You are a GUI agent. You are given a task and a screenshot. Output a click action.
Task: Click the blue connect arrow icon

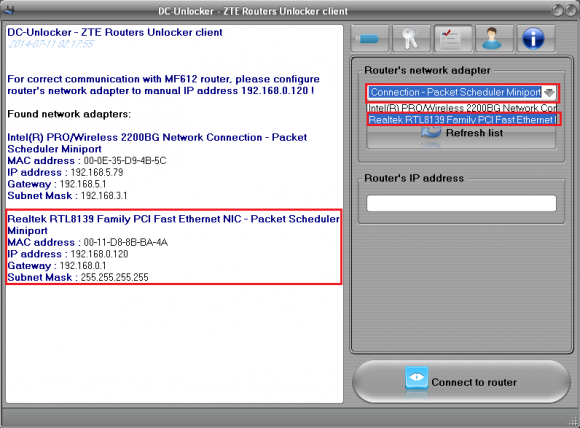pyautogui.click(x=417, y=378)
